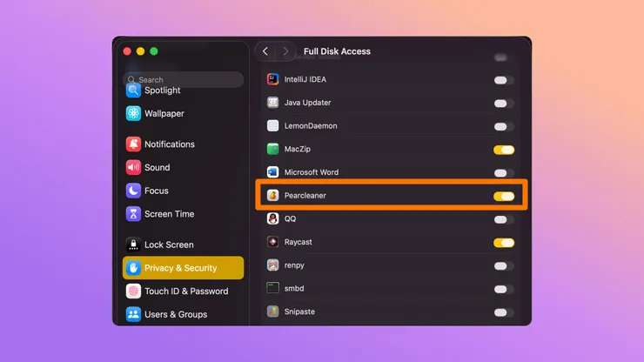644x362 pixels.
Task: Go forward with the right chevron button
Action: [x=285, y=51]
